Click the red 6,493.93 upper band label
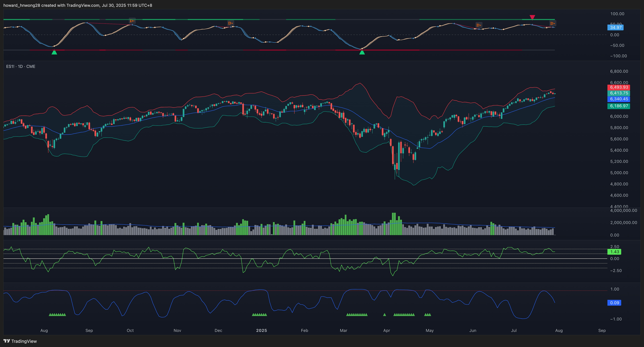The image size is (644, 347). (619, 87)
